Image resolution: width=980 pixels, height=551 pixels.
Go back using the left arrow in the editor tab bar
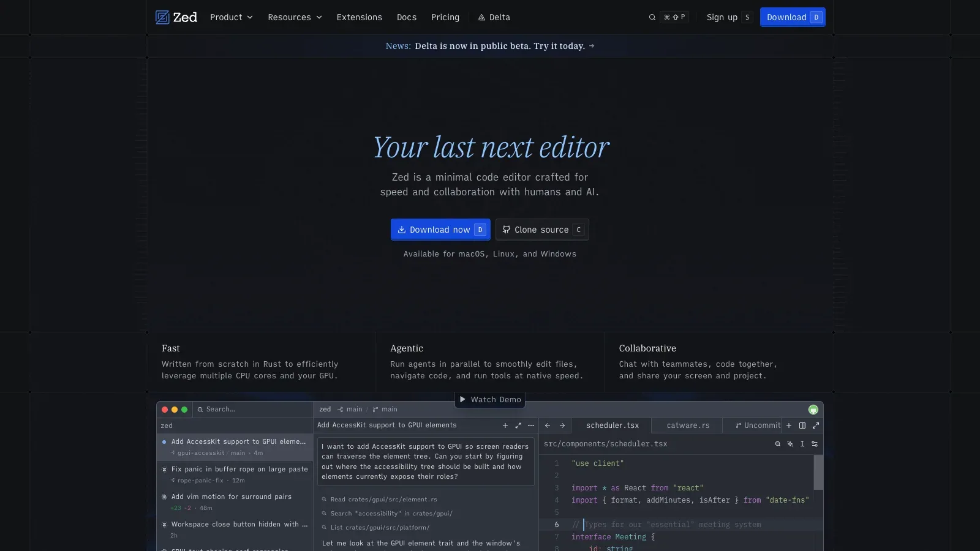point(548,425)
